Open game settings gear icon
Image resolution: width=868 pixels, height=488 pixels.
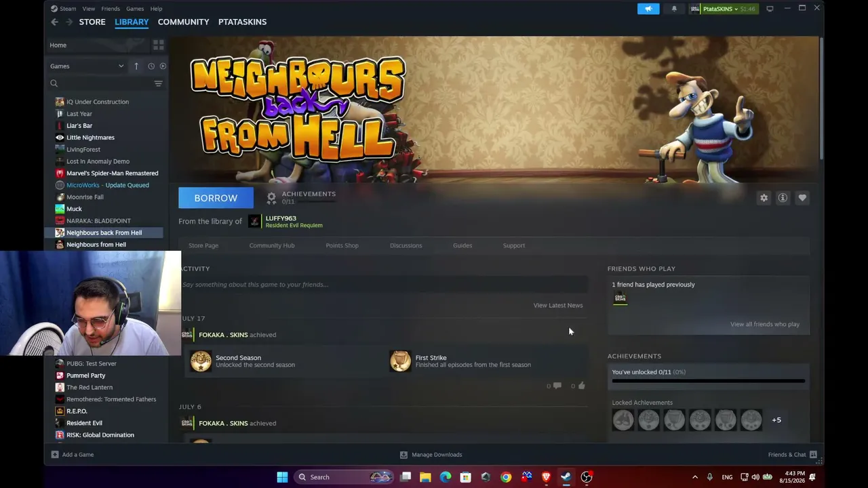click(764, 198)
